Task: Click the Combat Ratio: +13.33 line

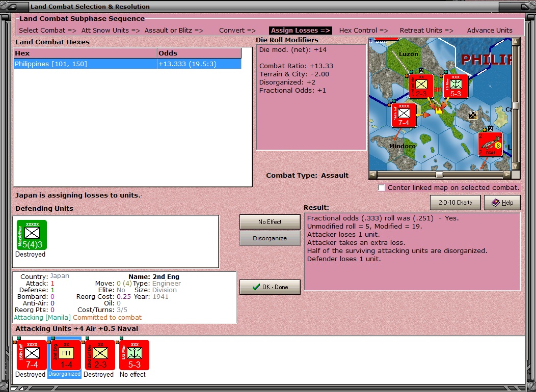Action: (296, 66)
